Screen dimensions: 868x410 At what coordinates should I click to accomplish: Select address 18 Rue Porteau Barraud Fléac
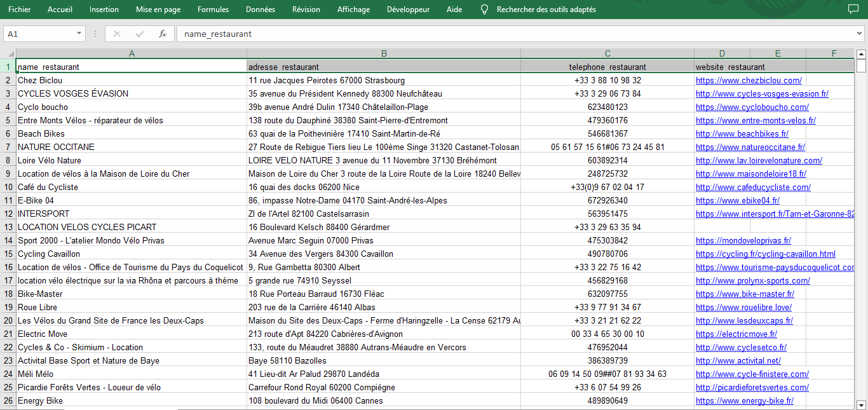pyautogui.click(x=384, y=294)
